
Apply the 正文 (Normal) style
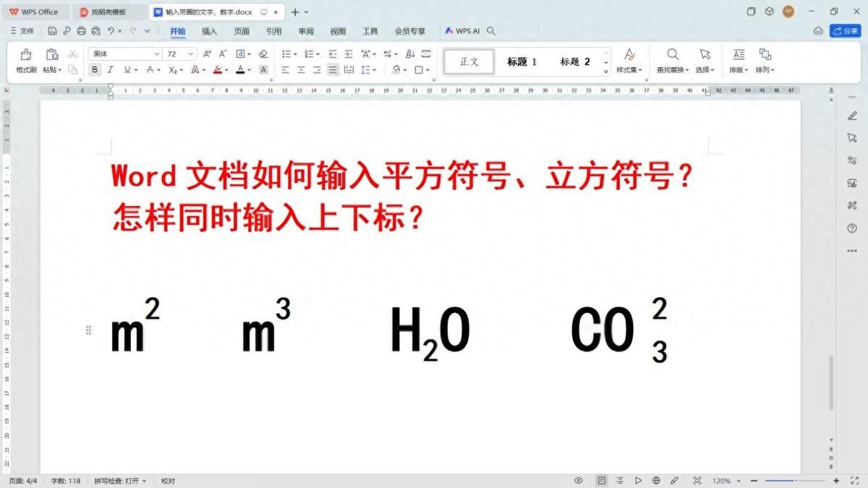click(x=469, y=61)
